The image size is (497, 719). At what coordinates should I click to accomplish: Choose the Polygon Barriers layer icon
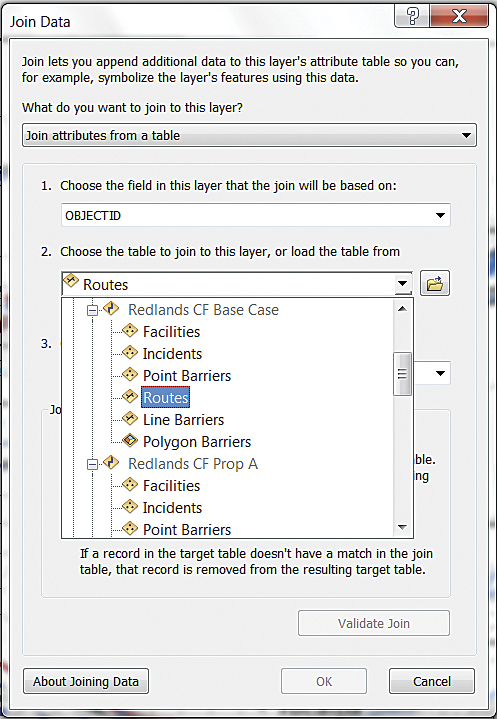130,440
